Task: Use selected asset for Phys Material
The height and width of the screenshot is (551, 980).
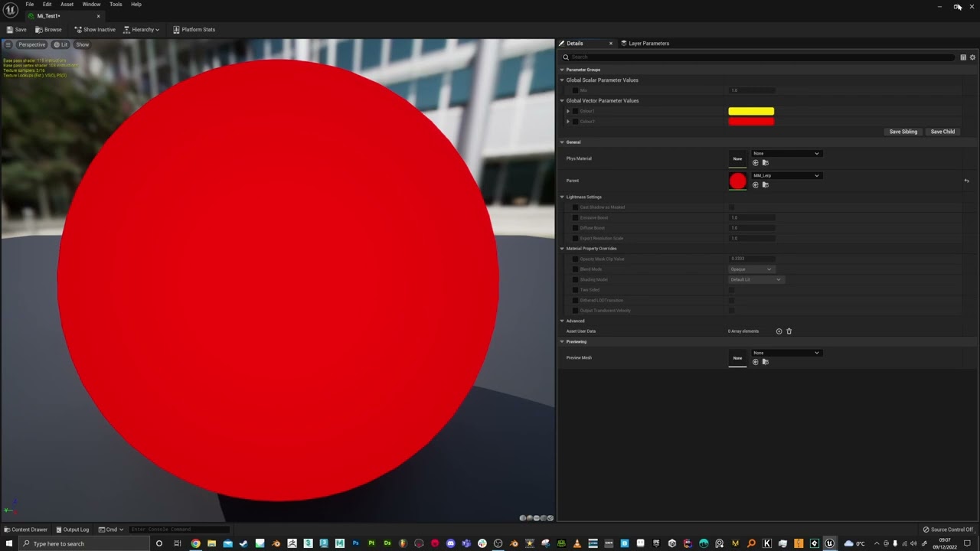Action: click(756, 163)
